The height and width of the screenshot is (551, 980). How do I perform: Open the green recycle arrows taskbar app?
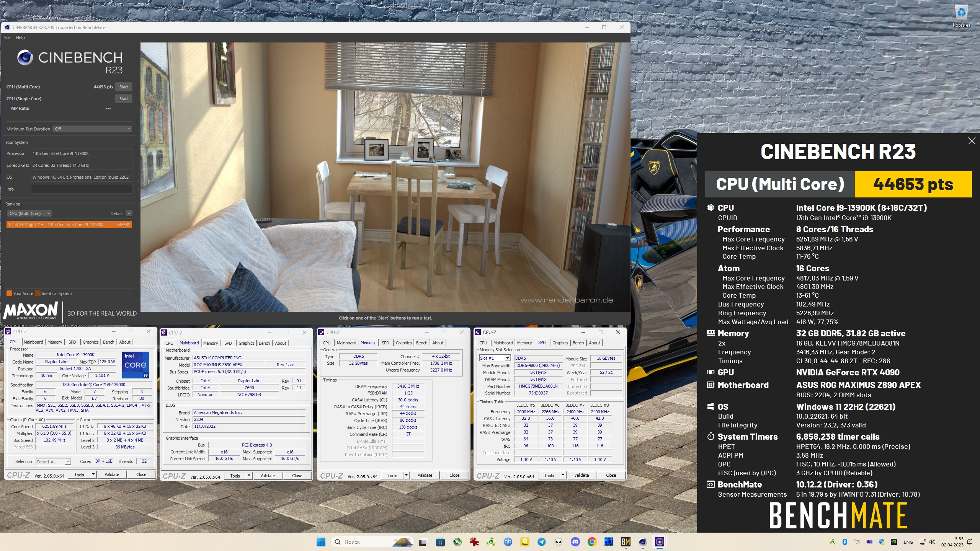491,542
